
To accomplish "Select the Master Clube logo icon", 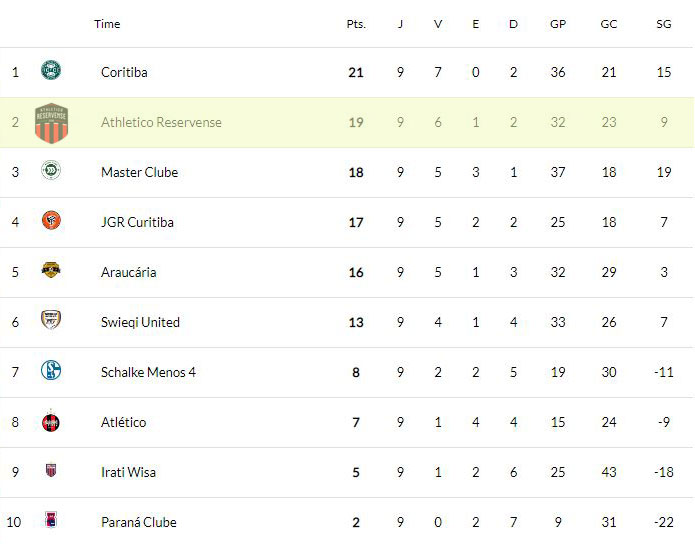I will [51, 170].
